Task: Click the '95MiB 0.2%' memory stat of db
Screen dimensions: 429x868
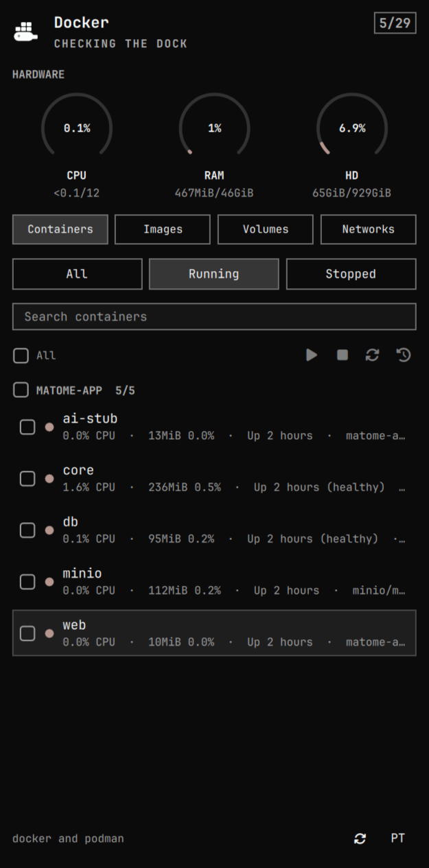Action: (181, 539)
